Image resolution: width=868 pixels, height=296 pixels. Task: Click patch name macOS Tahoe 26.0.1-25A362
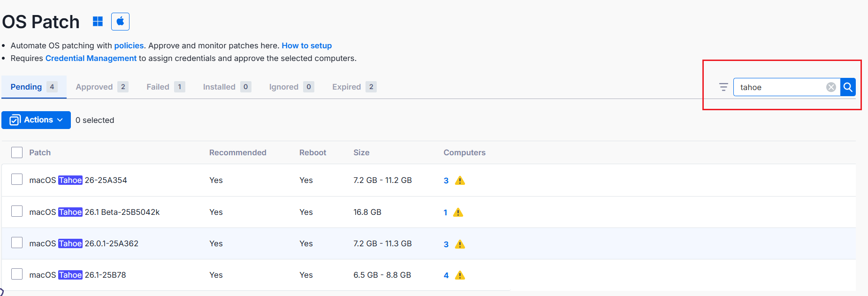[84, 243]
